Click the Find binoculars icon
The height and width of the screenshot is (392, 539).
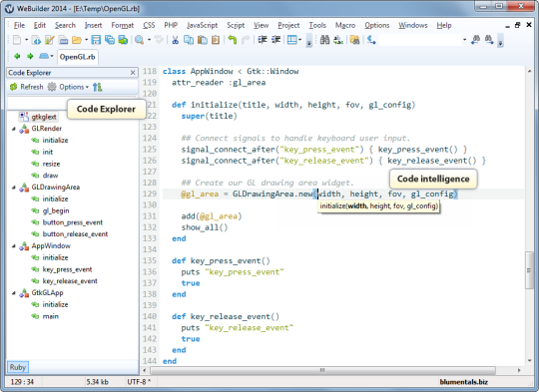(324, 40)
